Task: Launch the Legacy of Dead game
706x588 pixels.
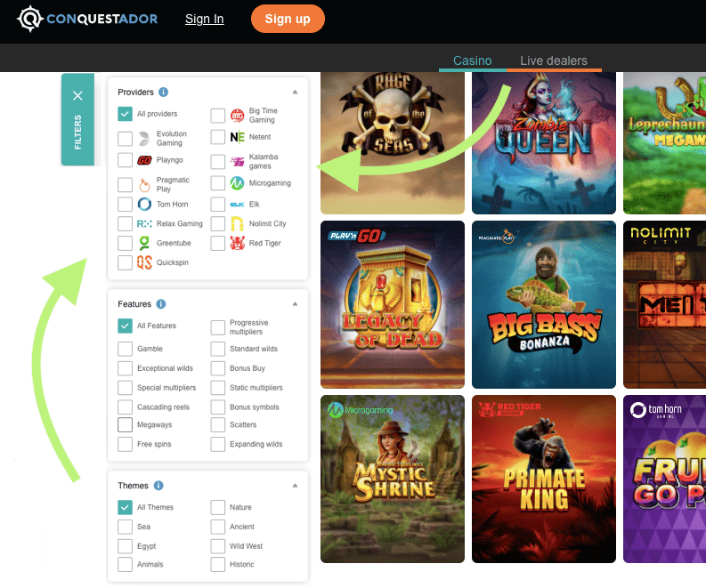Action: [x=393, y=304]
